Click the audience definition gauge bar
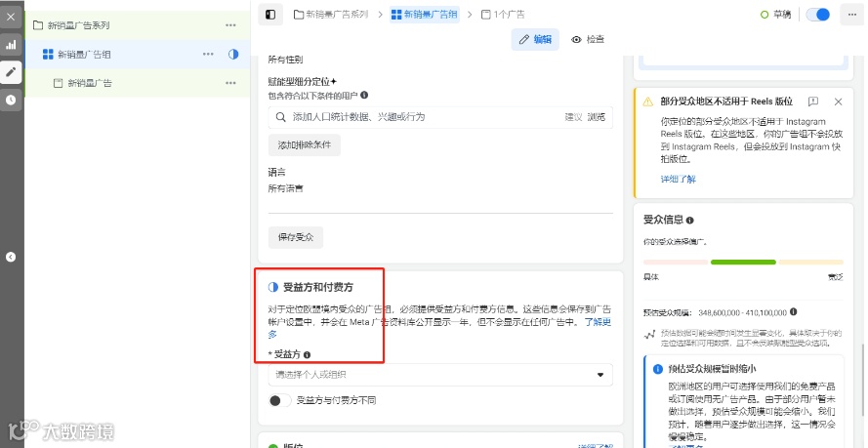Image resolution: width=868 pixels, height=448 pixels. pos(743,263)
